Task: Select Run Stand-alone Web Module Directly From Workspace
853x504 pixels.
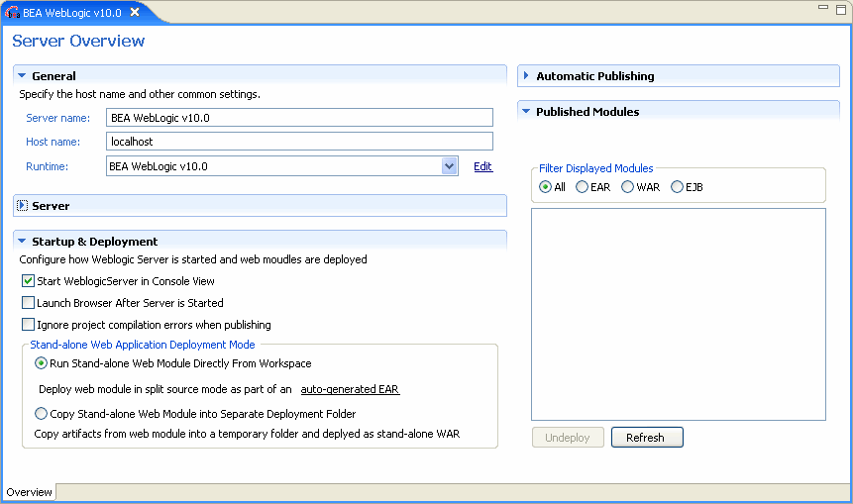Action: pyautogui.click(x=41, y=363)
